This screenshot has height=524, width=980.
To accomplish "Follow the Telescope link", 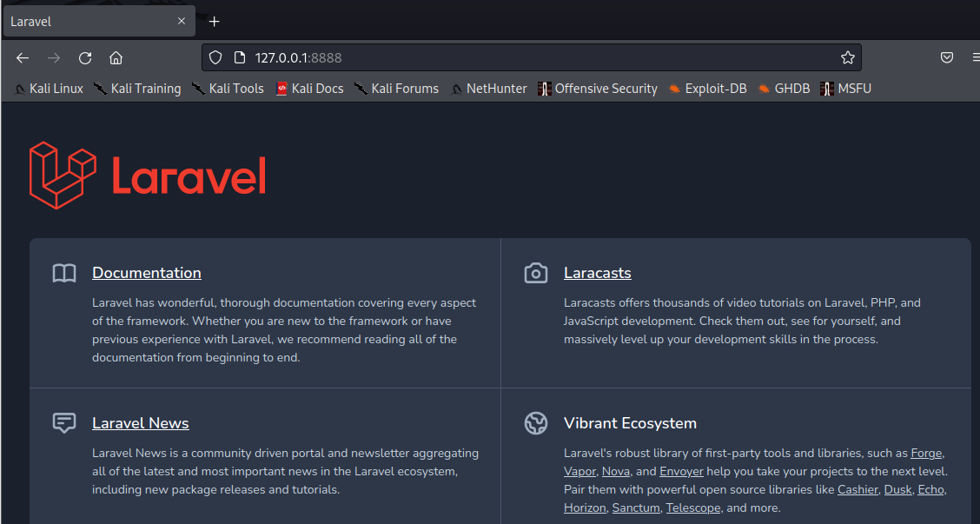I will 693,507.
